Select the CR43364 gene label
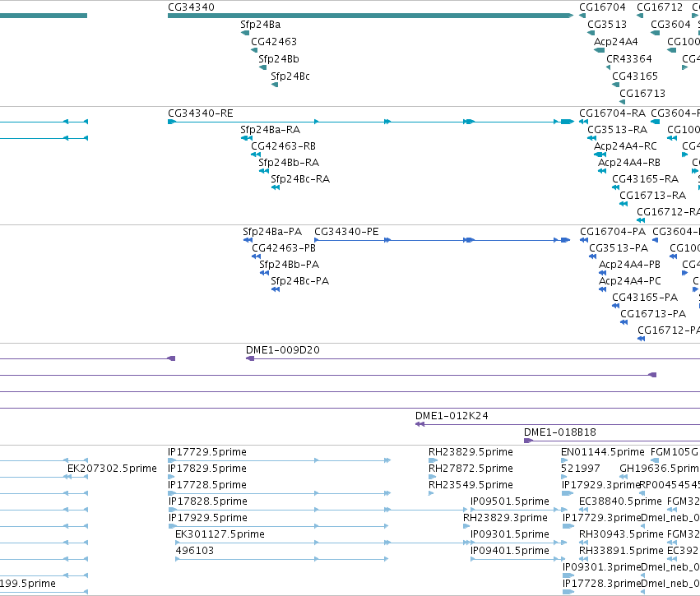Image resolution: width=700 pixels, height=596 pixels. 628,59
